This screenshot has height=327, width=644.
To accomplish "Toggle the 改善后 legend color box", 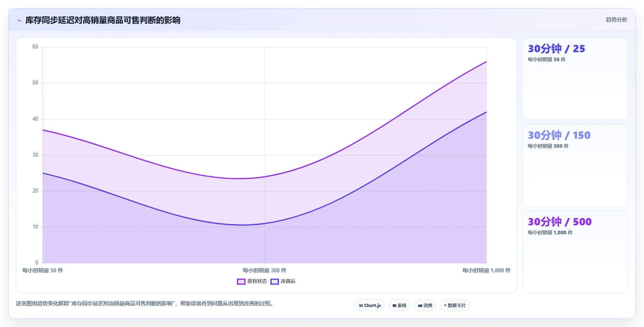I will click(274, 281).
